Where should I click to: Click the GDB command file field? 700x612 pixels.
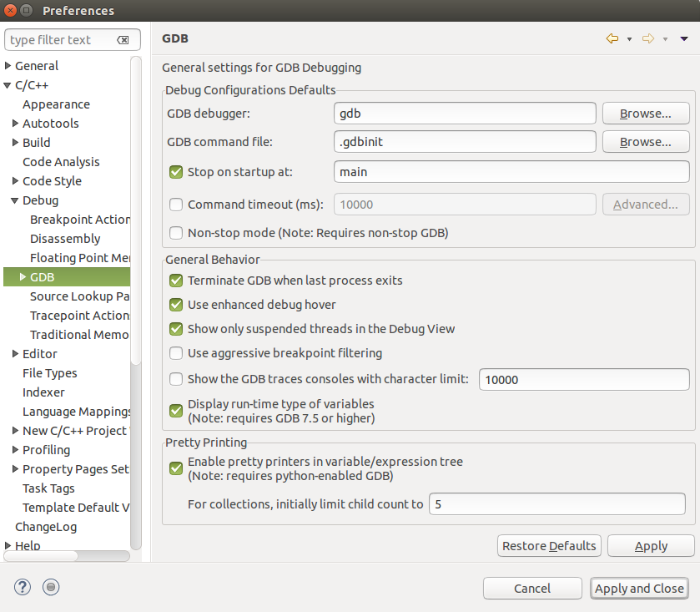465,142
